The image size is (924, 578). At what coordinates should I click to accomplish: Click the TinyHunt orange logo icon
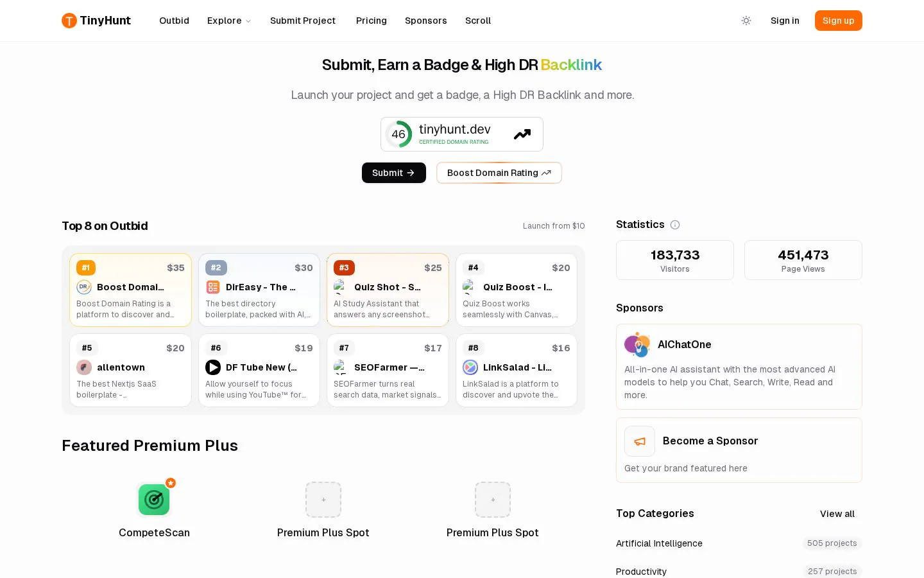(x=69, y=21)
